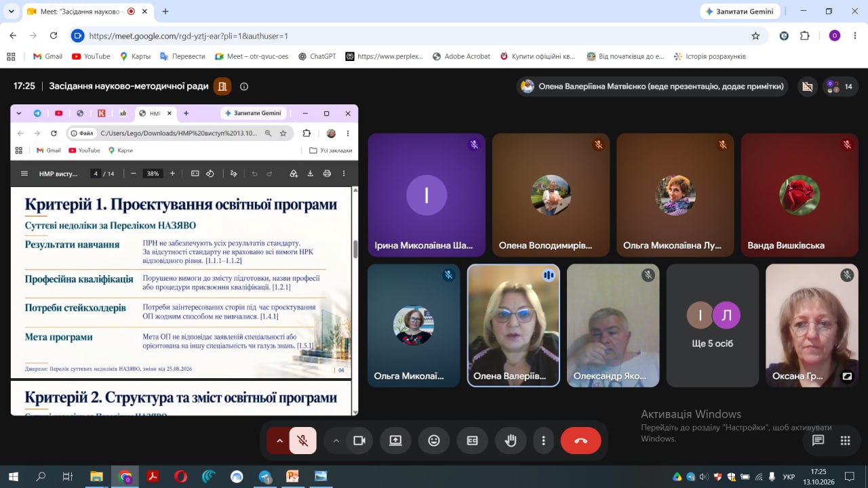Open the meeting chat panel
The height and width of the screenshot is (488, 868).
[x=818, y=441]
